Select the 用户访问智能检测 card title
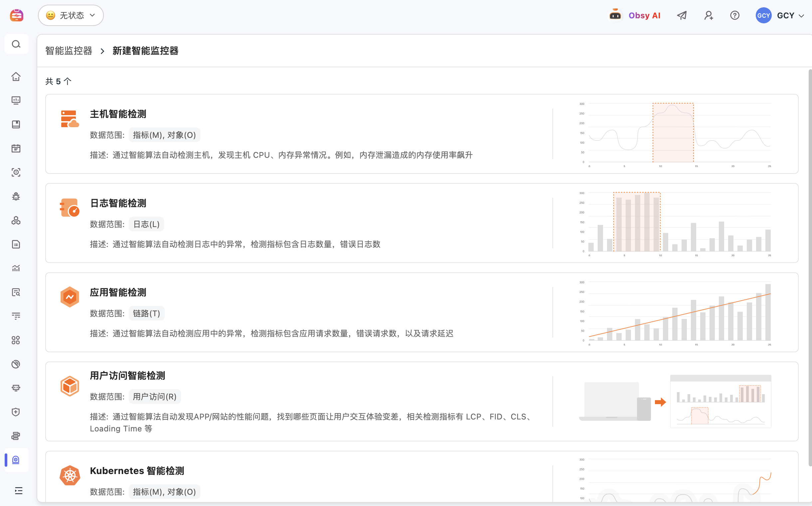Viewport: 812px width, 506px height. pos(127,376)
